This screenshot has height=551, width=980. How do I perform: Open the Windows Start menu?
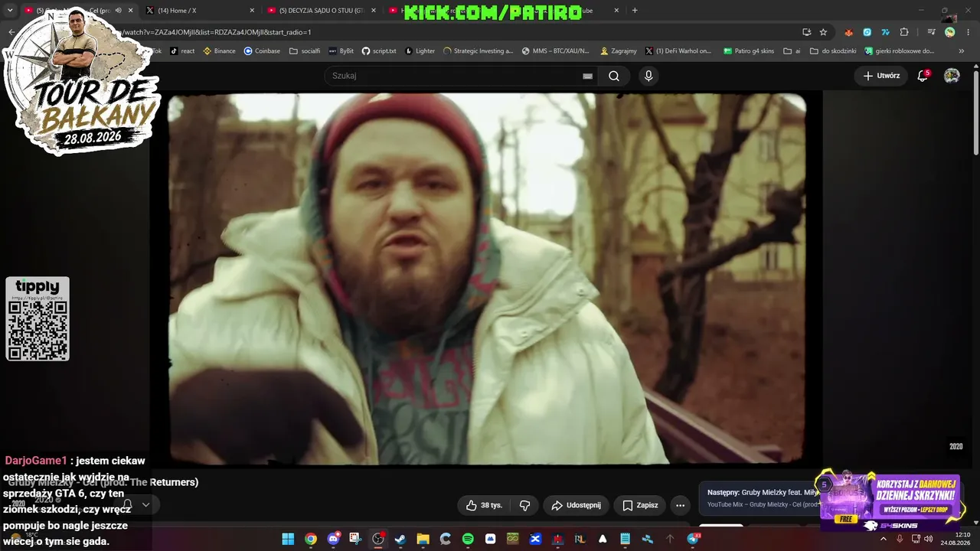click(288, 539)
